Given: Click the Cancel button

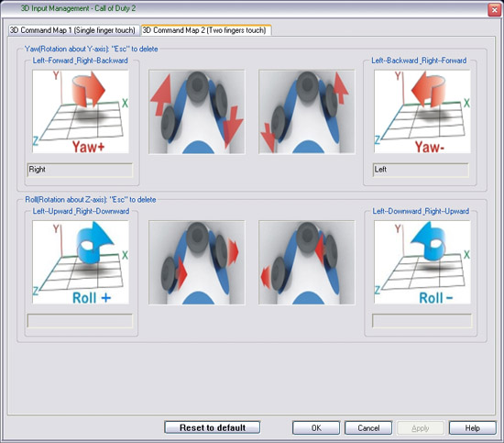Looking at the screenshot, I should coord(368,428).
